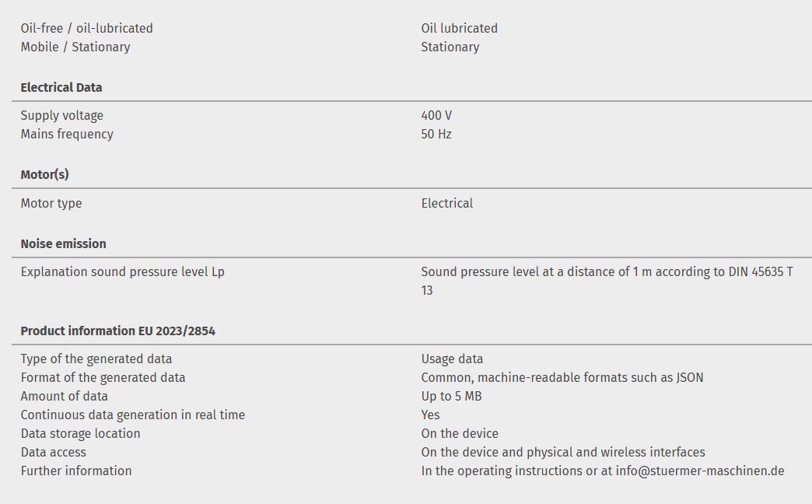Click the Motor type label

(x=51, y=203)
